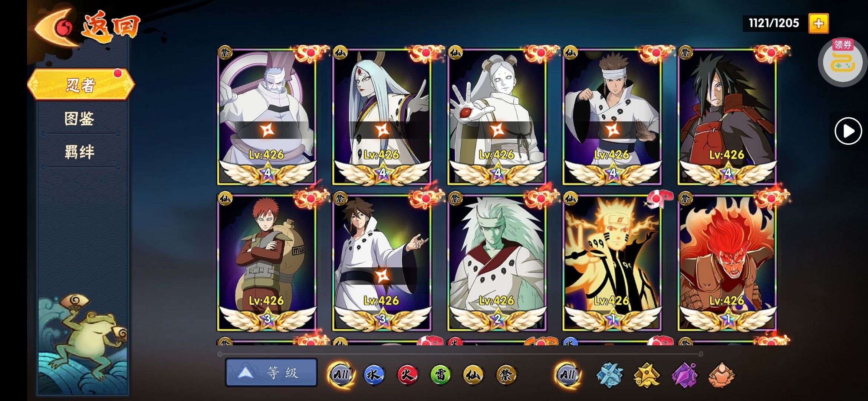868x401 pixels.
Task: Open the 忍者 tab
Action: point(80,85)
